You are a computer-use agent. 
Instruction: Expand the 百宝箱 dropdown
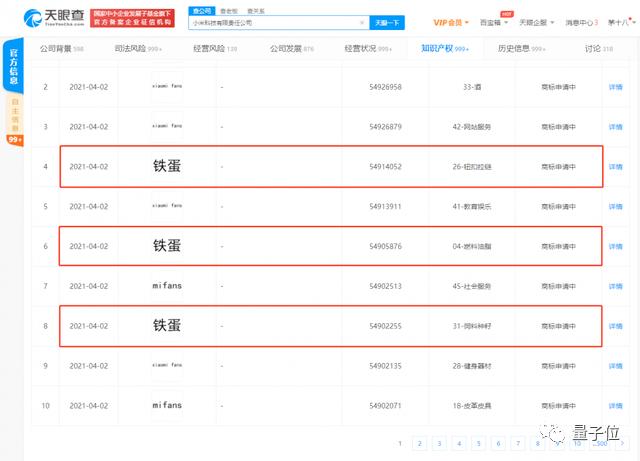coord(494,22)
